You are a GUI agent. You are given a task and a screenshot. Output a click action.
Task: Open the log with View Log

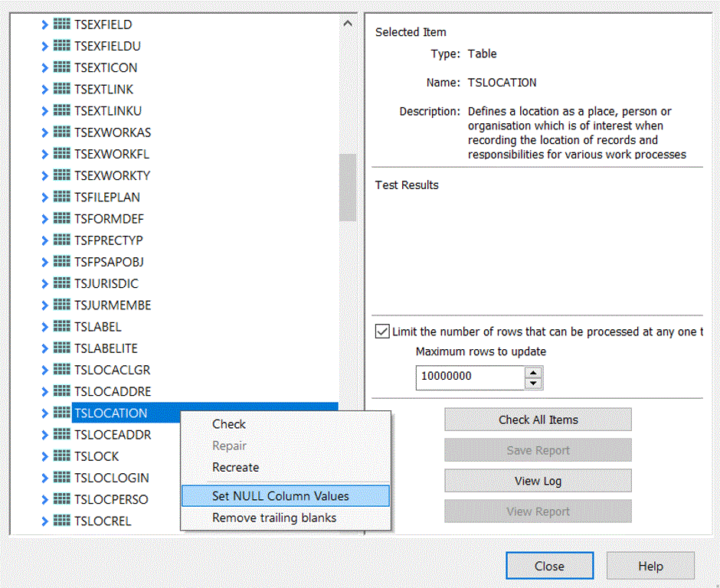[538, 481]
